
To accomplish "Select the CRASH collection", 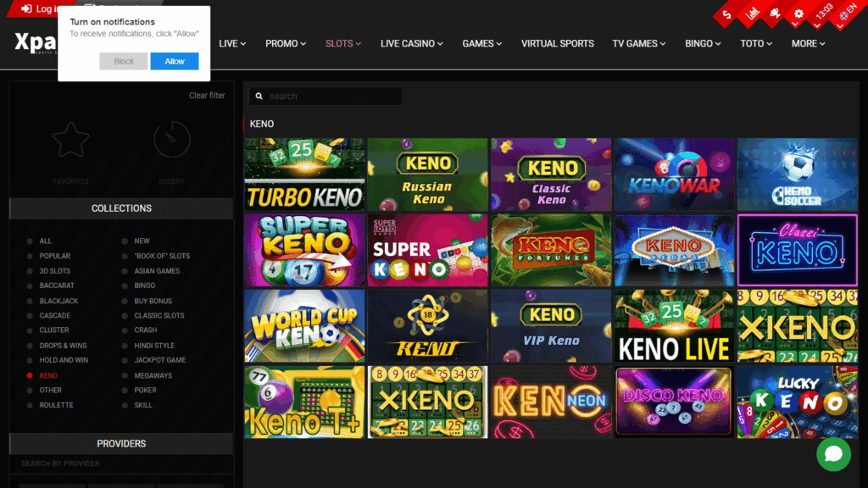I will (145, 330).
